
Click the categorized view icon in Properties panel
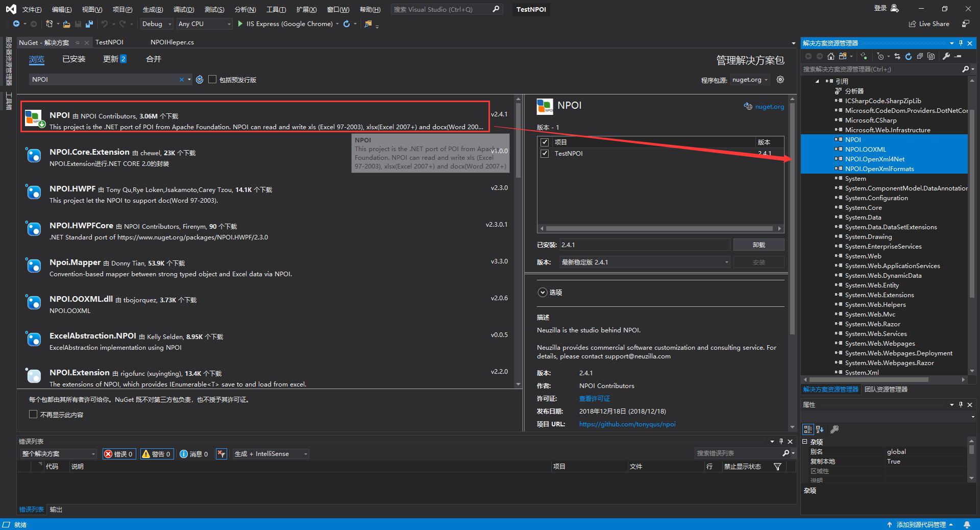coord(808,429)
